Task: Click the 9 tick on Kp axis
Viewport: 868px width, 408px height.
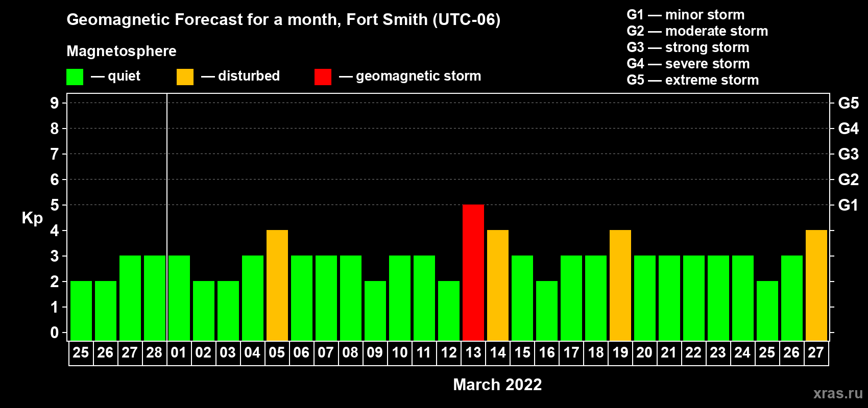Action: (x=55, y=103)
